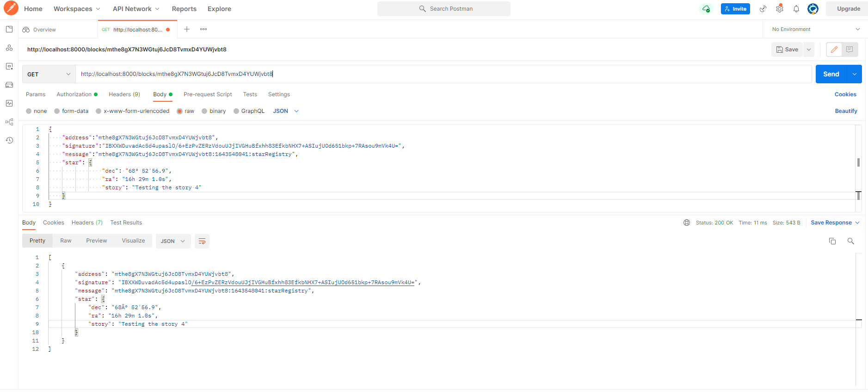The height and width of the screenshot is (392, 868).
Task: Click the edit pencil icon
Action: click(834, 50)
